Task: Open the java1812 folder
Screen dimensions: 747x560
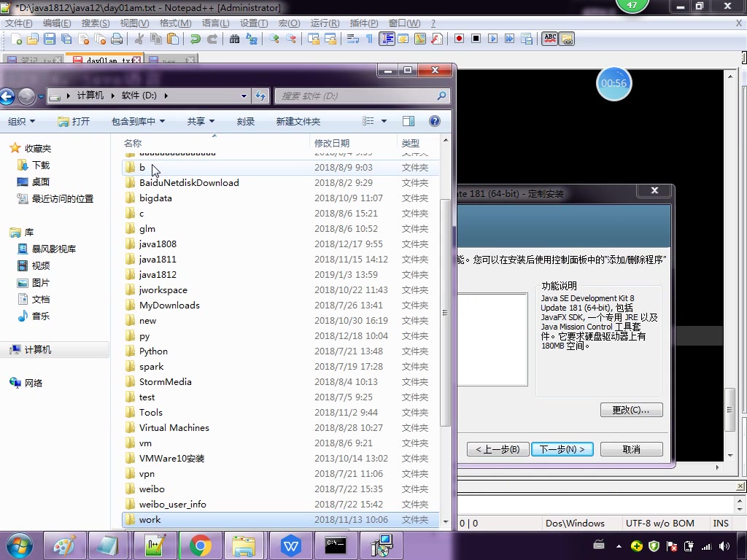Action: tap(158, 274)
